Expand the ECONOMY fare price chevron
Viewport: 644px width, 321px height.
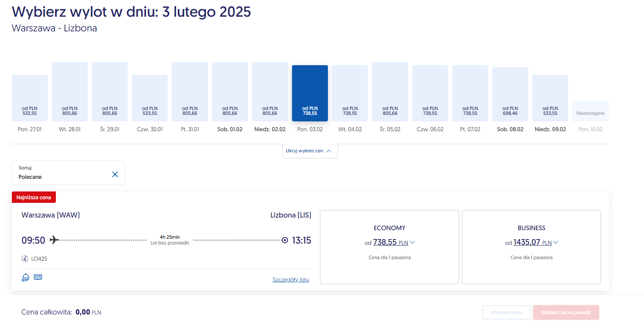(412, 242)
